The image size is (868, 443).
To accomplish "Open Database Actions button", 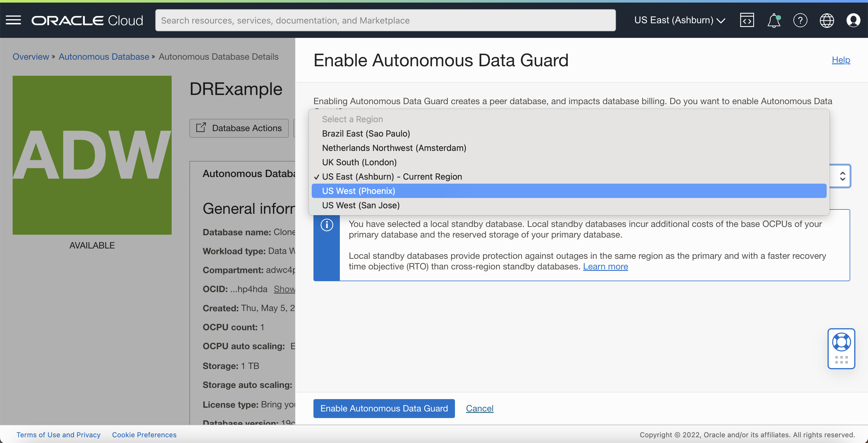I will (239, 128).
